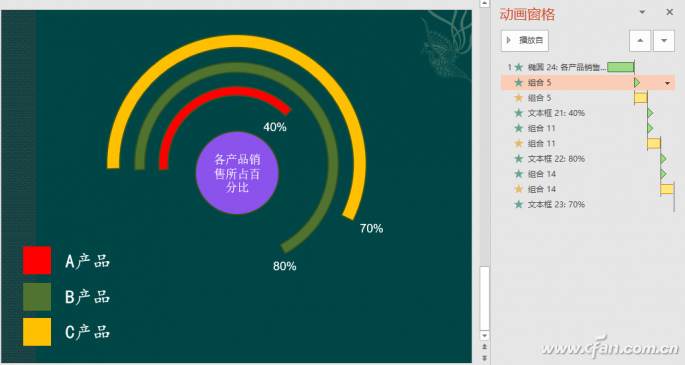
Task: Select the 椭圆 24: 各产品销售 animation entry
Action: 588,67
